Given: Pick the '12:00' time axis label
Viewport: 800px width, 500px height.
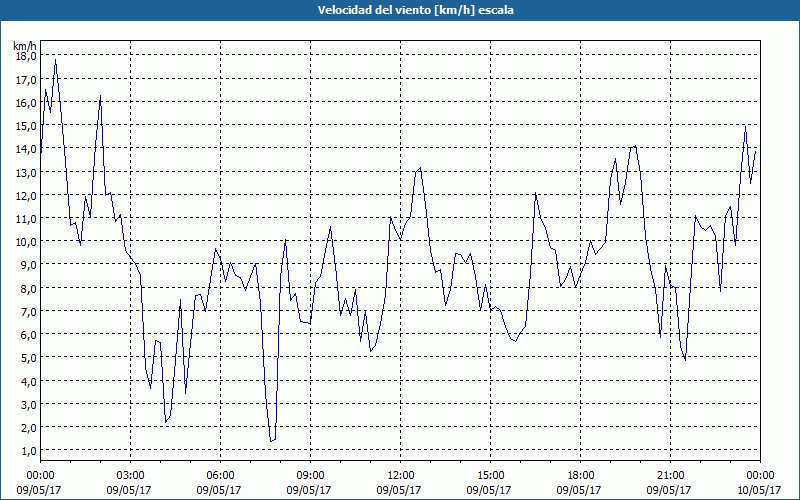Looking at the screenshot, I should [x=401, y=476].
